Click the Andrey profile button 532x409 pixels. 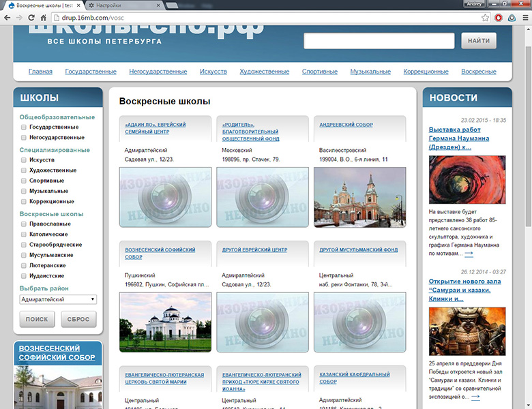point(474,3)
